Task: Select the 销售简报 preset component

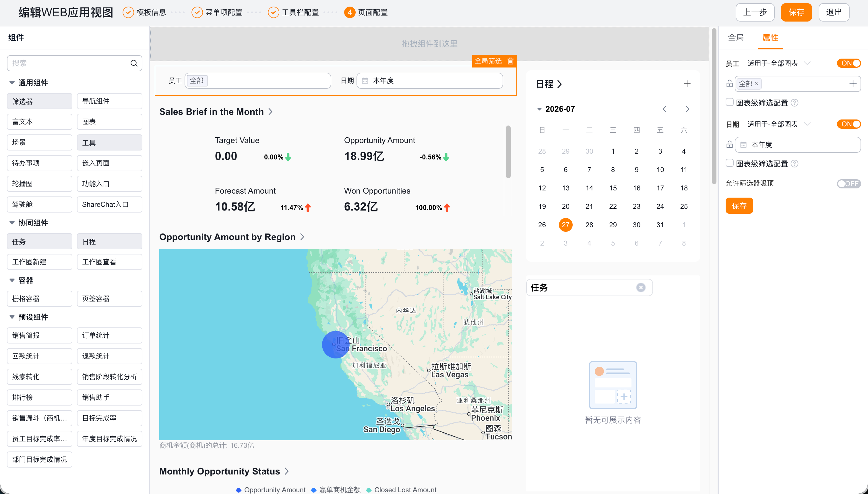Action: pyautogui.click(x=39, y=335)
